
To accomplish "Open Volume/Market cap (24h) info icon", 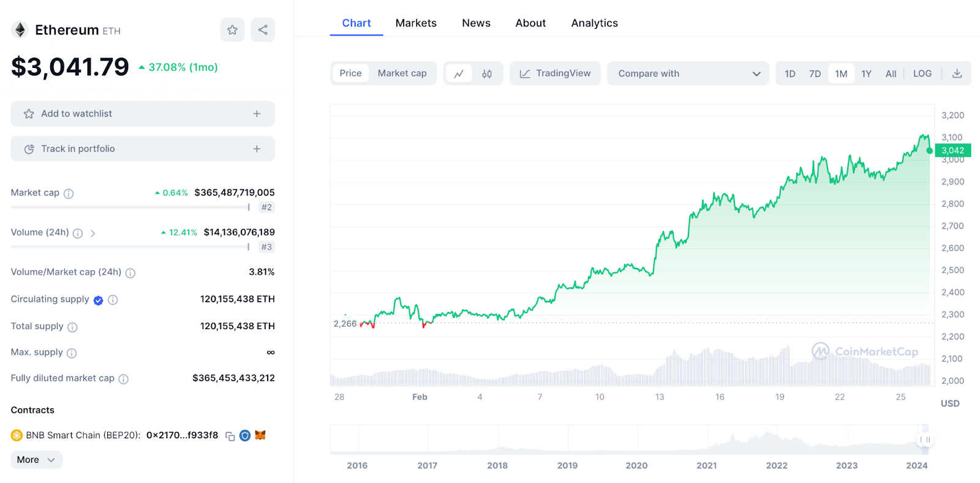I will (130, 273).
